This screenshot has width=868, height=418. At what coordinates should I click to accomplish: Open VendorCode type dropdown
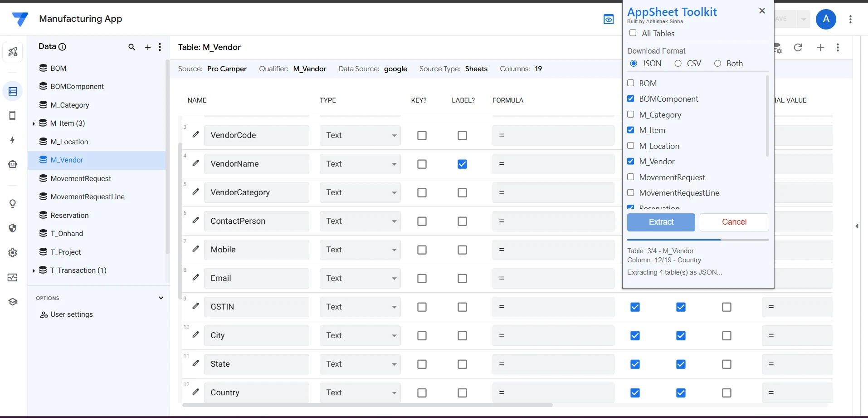pyautogui.click(x=360, y=135)
